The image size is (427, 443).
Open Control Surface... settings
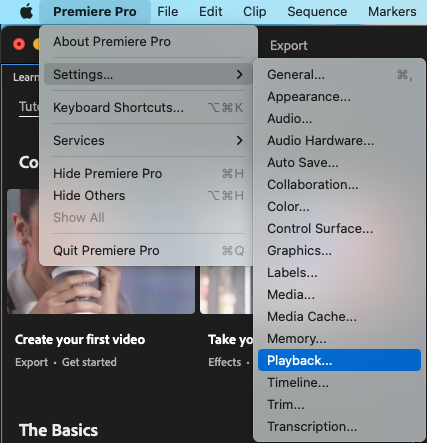[339, 229]
